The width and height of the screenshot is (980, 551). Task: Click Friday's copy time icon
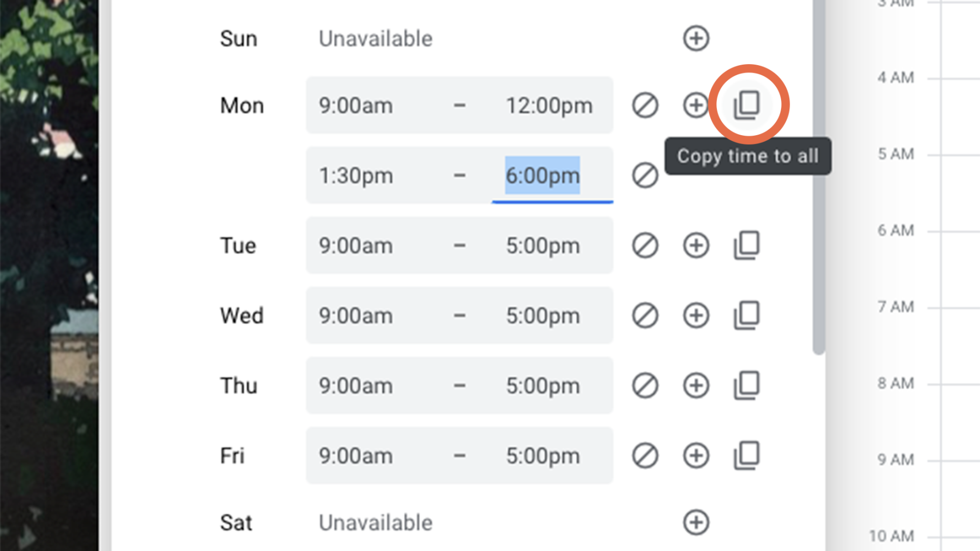[x=747, y=456]
